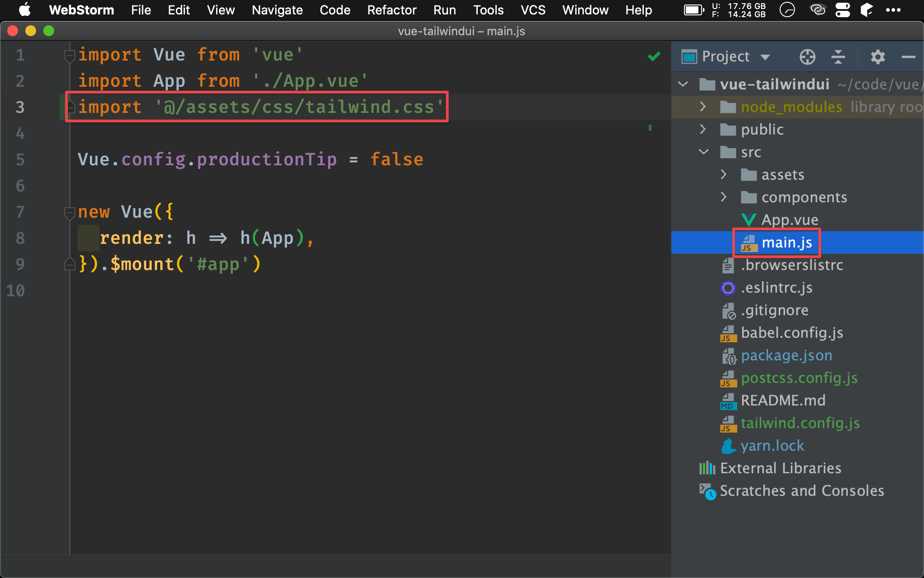Click the babel.config.js JS icon
This screenshot has width=924, height=578.
tap(728, 333)
